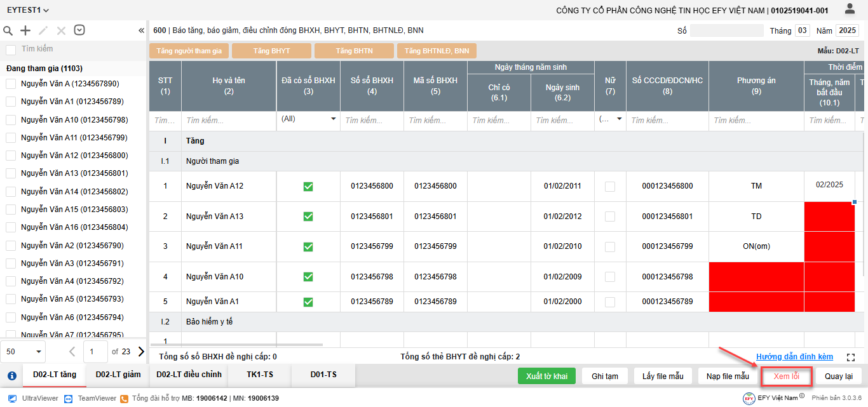Screen dimensions: 868x407
Task: Click the blue info icon beside tabs
Action: pos(11,375)
